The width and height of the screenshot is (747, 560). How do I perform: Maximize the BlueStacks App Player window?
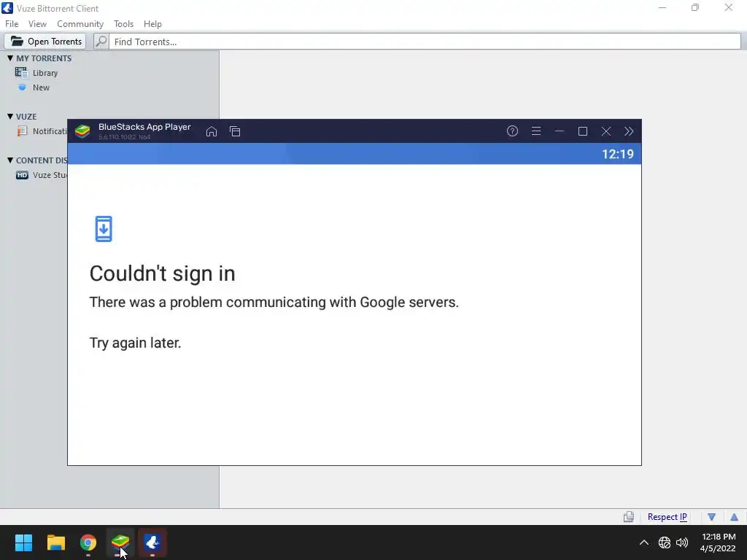[x=583, y=131]
